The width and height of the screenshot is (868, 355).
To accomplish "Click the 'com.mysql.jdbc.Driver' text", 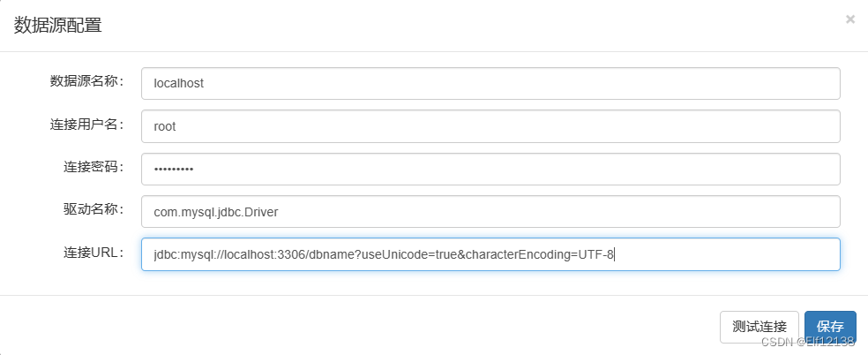I will tap(216, 212).
